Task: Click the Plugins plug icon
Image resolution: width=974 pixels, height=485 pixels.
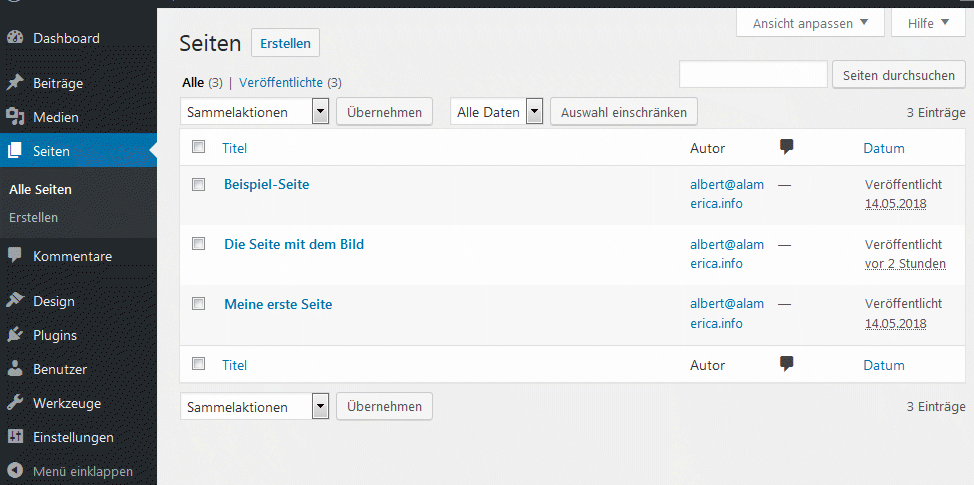Action: pyautogui.click(x=15, y=335)
